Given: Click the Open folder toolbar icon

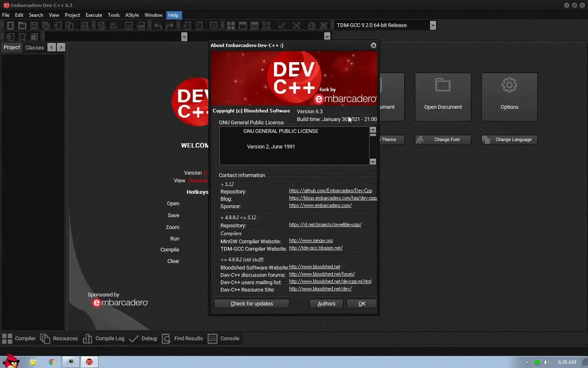Looking at the screenshot, I should click(22, 25).
